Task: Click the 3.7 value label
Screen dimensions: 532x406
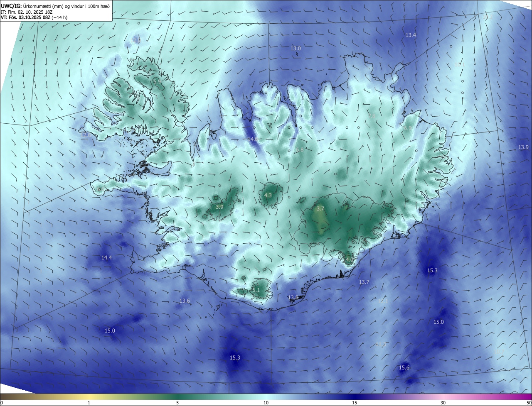Action: pos(320,209)
